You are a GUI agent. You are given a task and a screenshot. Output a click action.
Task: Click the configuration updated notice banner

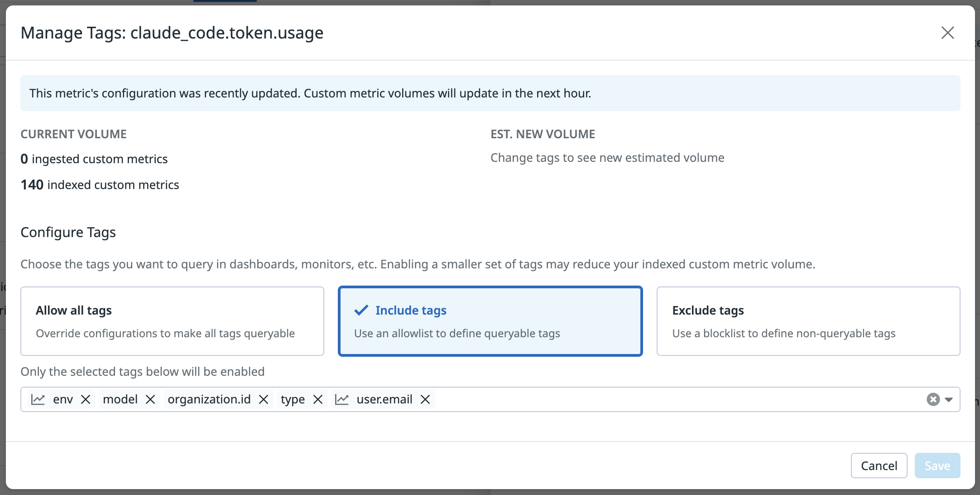click(x=490, y=93)
